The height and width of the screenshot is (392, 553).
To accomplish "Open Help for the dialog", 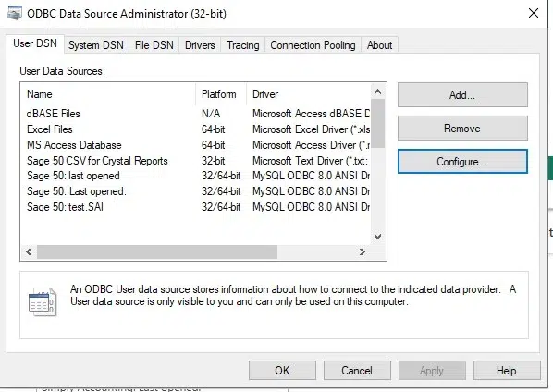I will tap(507, 371).
